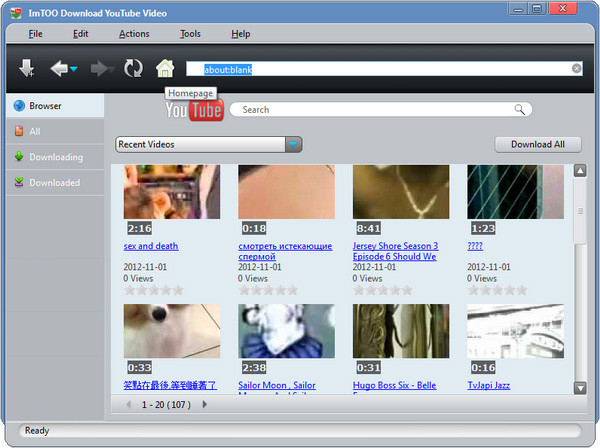Click the 2:38 video thumbnail
Screen dimensions: 600x448
pos(286,331)
